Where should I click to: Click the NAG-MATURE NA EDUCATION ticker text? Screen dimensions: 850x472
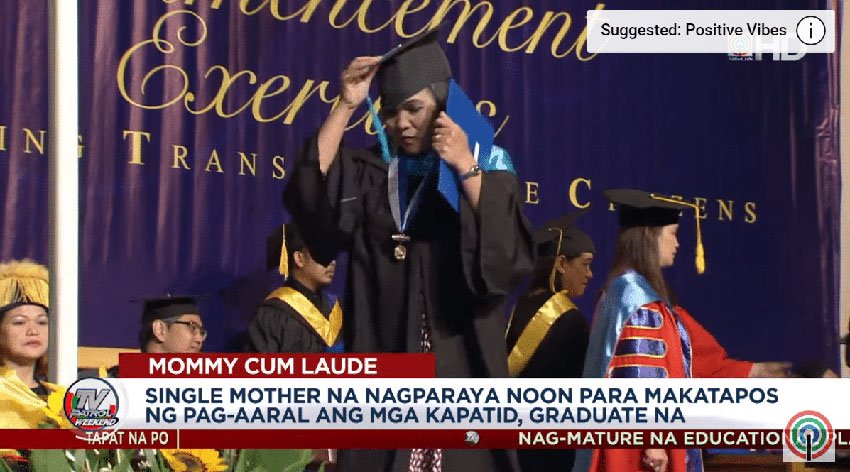(651, 438)
